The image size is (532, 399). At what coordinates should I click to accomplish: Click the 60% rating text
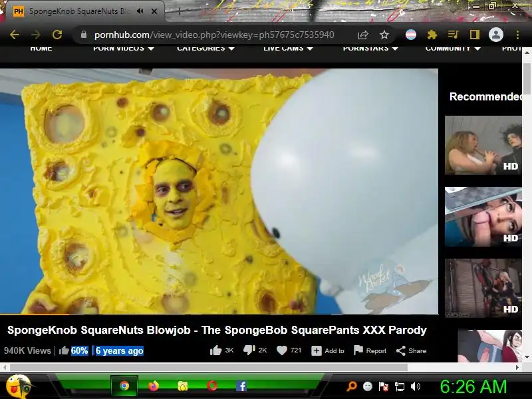click(x=79, y=350)
